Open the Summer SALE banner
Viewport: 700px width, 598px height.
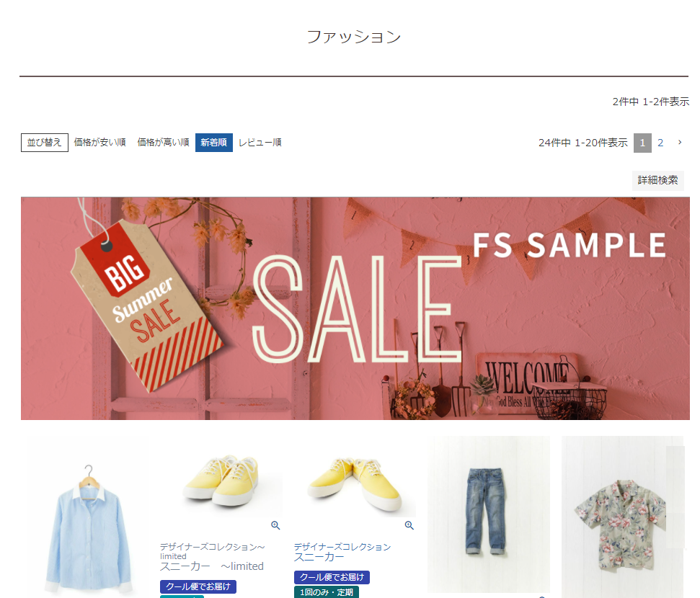(x=355, y=308)
